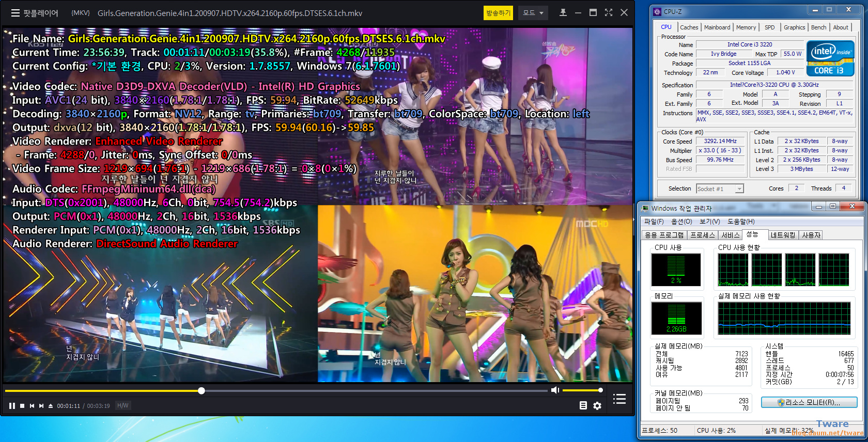The height and width of the screenshot is (442, 868).
Task: Click the Multiplier value x 33.0
Action: (x=720, y=150)
